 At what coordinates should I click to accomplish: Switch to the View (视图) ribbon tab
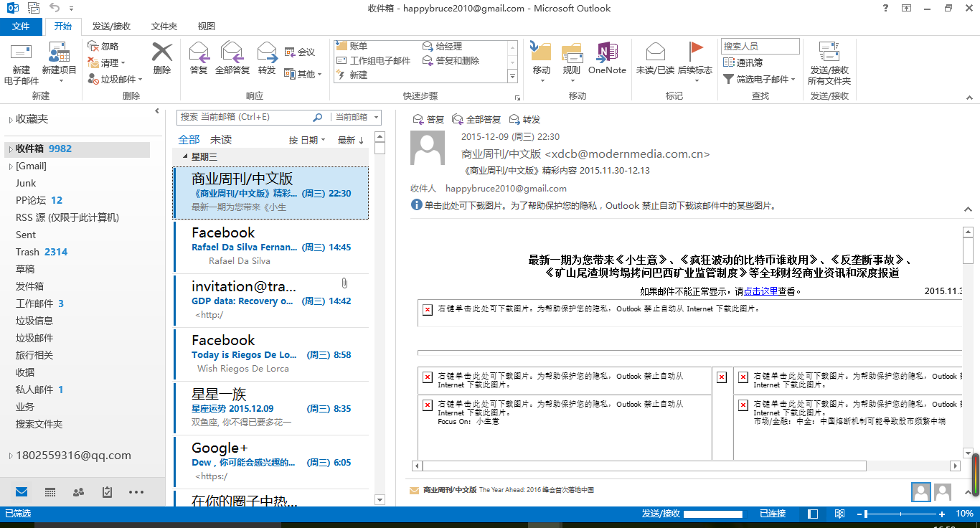click(206, 27)
